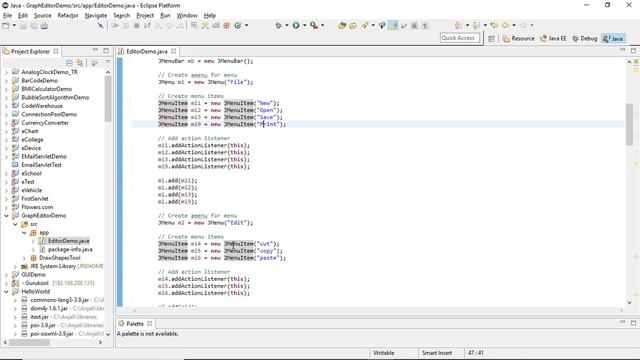The image size is (640, 360).
Task: Click the Open Perspective icon
Action: (x=491, y=38)
